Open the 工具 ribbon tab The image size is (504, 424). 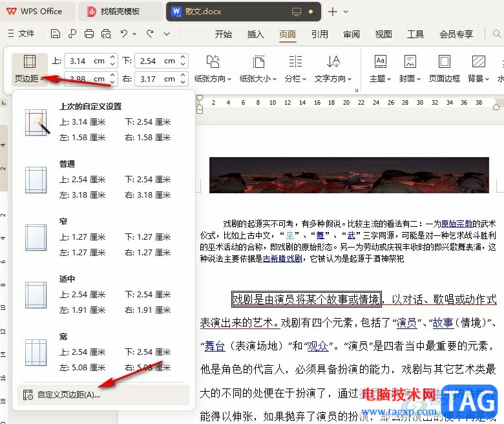[x=415, y=34]
